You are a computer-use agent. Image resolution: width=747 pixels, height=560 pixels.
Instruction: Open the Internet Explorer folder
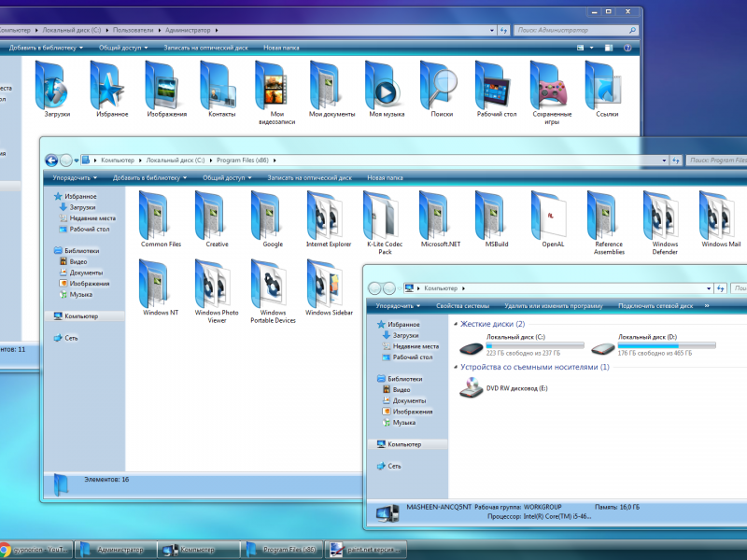[x=329, y=218]
